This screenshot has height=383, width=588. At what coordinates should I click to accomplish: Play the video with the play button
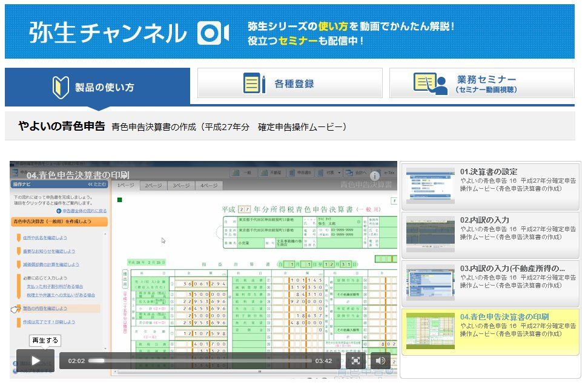(35, 361)
